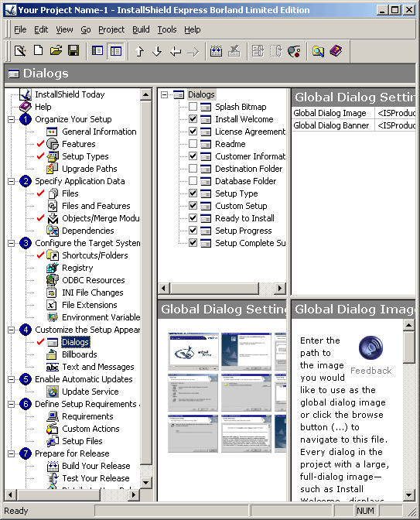Collapse the Specify Application Data group
420x520 pixels.
pyautogui.click(x=12, y=181)
